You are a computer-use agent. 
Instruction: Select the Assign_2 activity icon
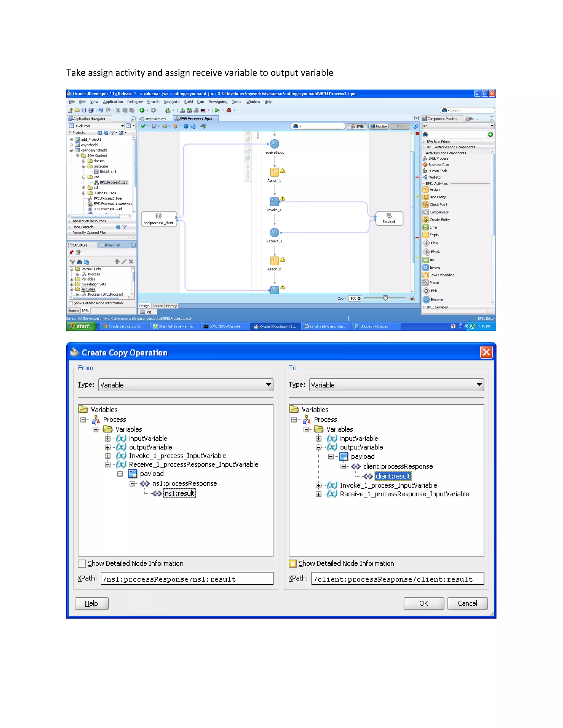coord(274,261)
